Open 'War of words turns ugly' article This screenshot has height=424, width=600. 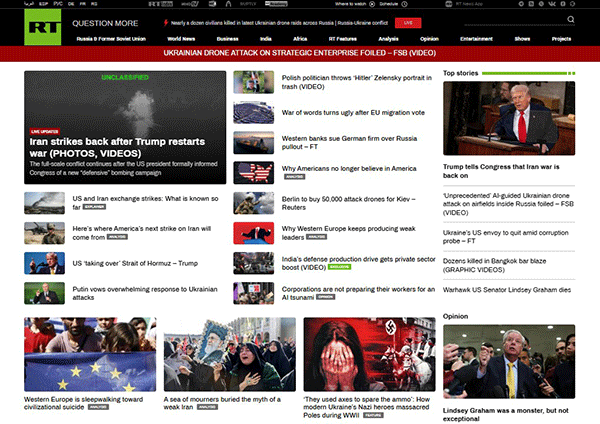(353, 113)
